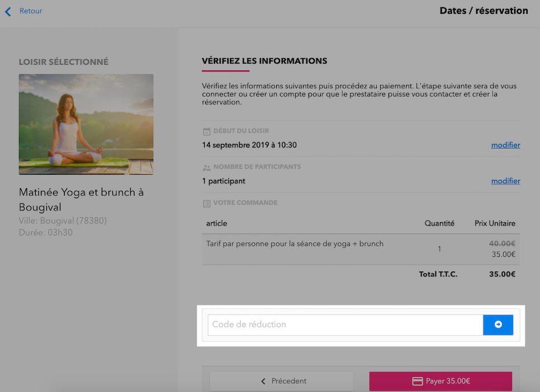Click the Dates / réservation heading
This screenshot has height=392, width=540.
pos(484,11)
